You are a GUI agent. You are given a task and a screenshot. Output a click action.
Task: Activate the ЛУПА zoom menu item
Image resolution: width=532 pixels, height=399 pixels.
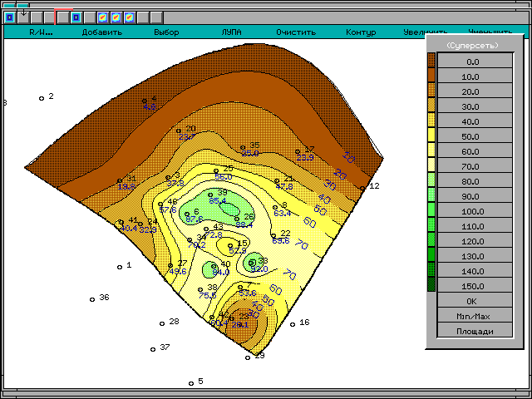tap(231, 32)
